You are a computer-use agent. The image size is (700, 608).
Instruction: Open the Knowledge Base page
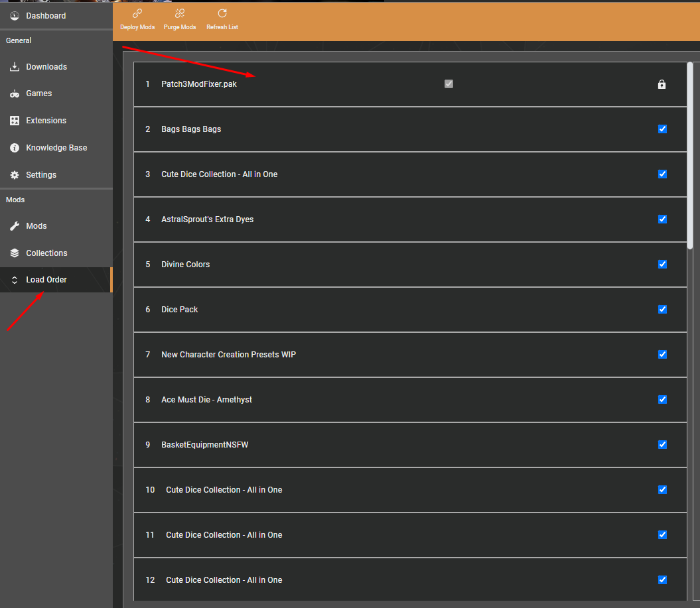[56, 148]
